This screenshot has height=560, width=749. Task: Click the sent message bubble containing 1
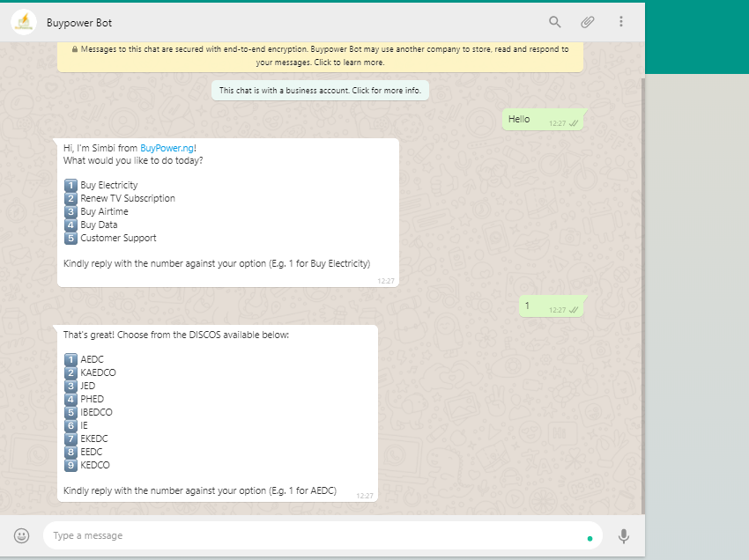(552, 306)
